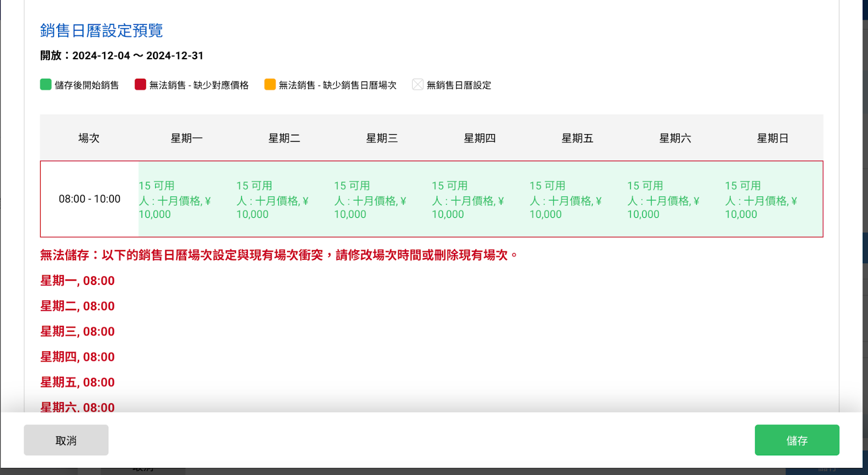This screenshot has width=868, height=475.
Task: Click the 銷售日曆設定預覽 title
Action: (x=101, y=30)
